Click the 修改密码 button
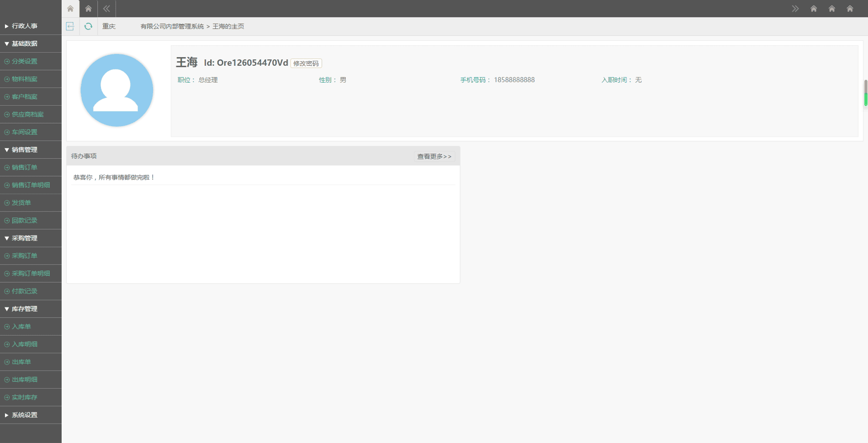Viewport: 868px width, 443px height. [306, 64]
